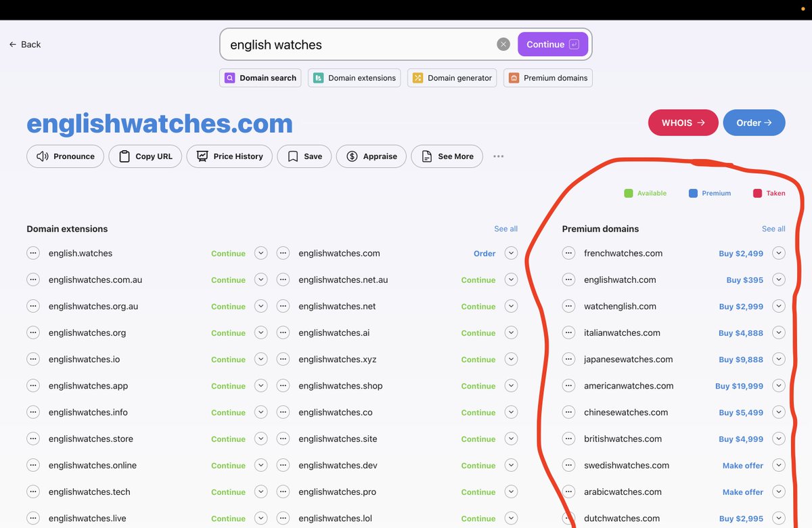Switch to the Domain search tab
The width and height of the screenshot is (812, 528).
pyautogui.click(x=261, y=78)
